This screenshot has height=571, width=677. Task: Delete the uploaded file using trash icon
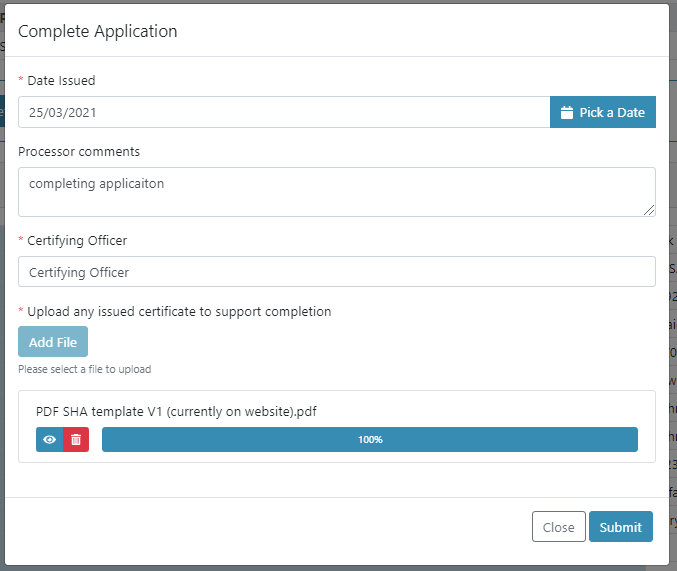tap(76, 440)
